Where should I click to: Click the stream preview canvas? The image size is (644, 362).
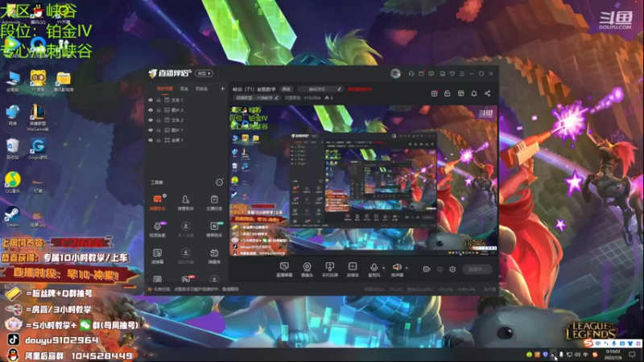pyautogui.click(x=363, y=180)
